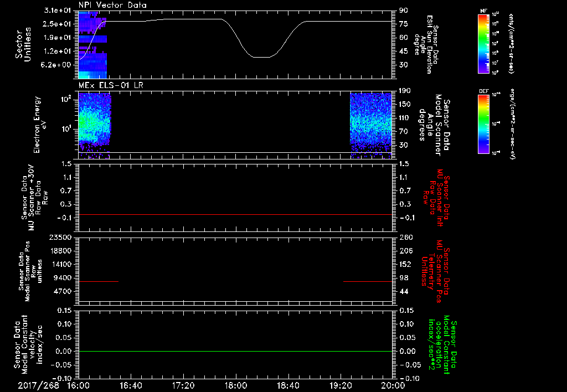Select the "Model Scanner Pos Raw" axis label
This screenshot has height=392, width=567.
[29, 271]
